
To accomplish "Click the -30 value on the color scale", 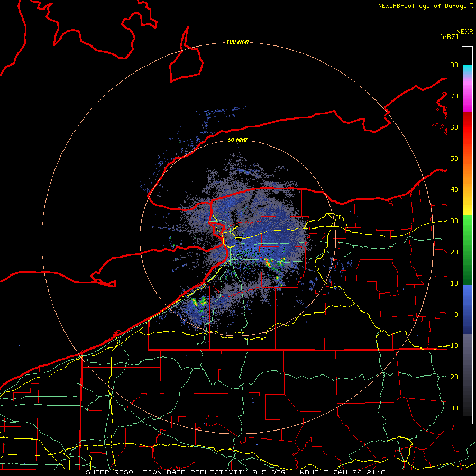I will 452,408.
